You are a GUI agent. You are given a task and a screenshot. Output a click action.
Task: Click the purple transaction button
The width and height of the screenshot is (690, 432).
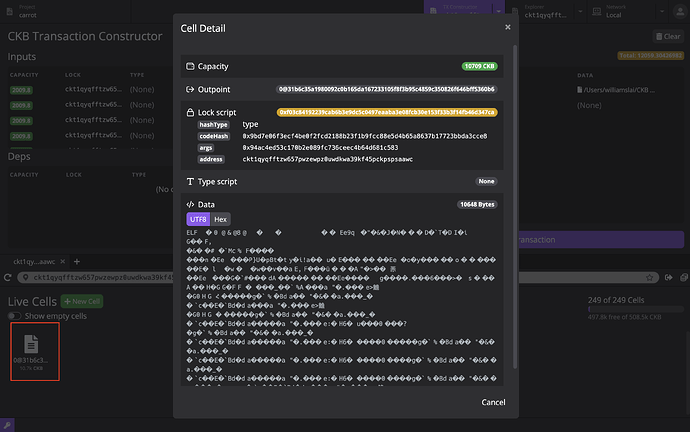pos(601,240)
